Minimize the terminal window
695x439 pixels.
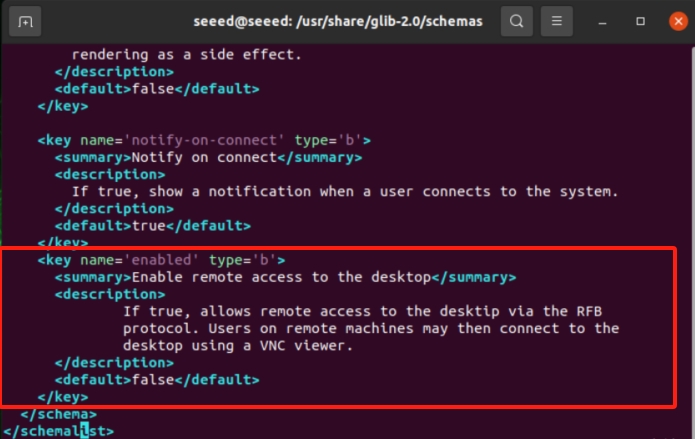tap(602, 21)
